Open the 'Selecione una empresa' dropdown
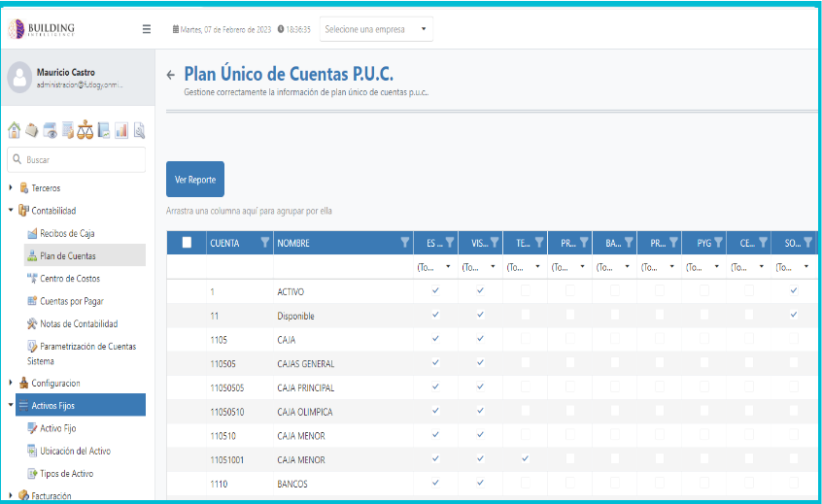The height and width of the screenshot is (504, 822). [376, 29]
